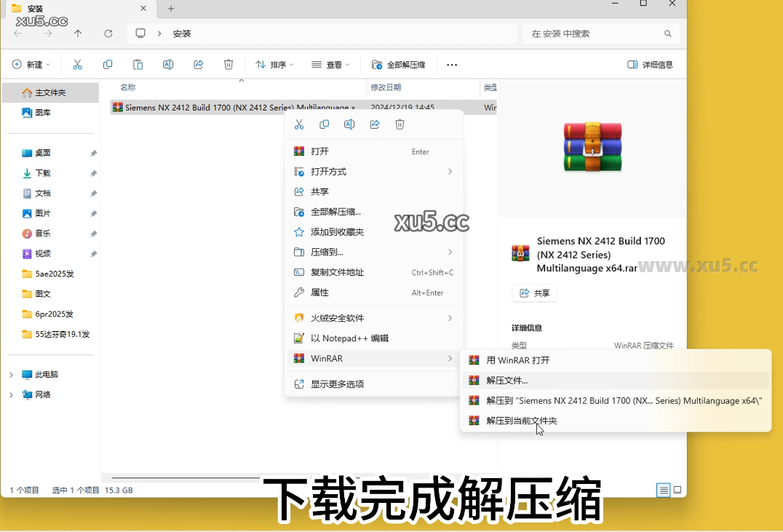Select 用 WinRAR 打开 from the submenu
The width and height of the screenshot is (783, 532).
click(517, 360)
